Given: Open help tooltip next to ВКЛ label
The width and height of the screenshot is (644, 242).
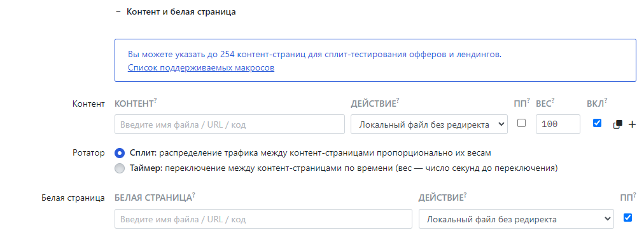Looking at the screenshot, I should [x=606, y=101].
